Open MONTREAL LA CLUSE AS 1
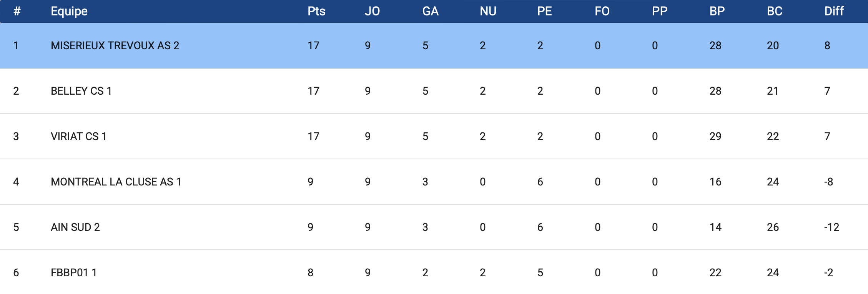 [116, 182]
